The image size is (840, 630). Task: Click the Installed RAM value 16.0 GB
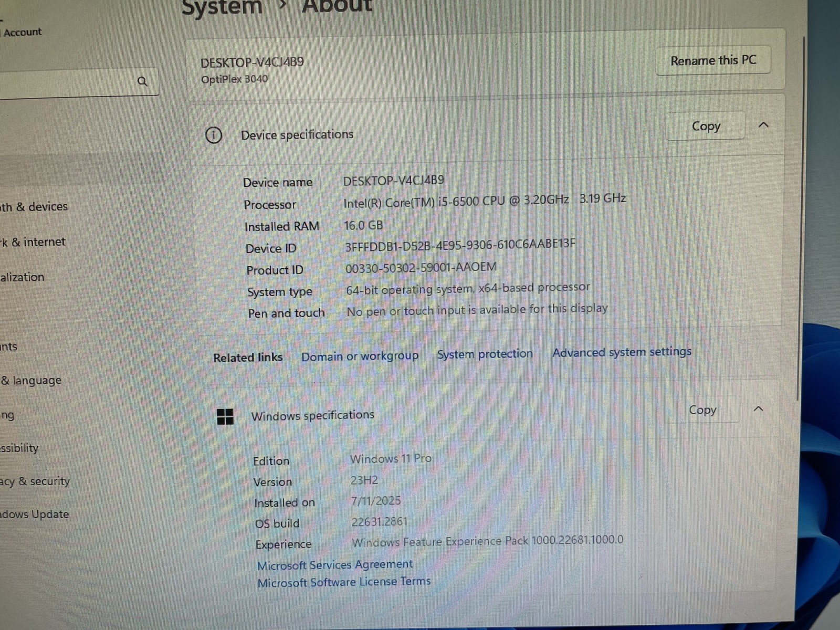tap(363, 226)
